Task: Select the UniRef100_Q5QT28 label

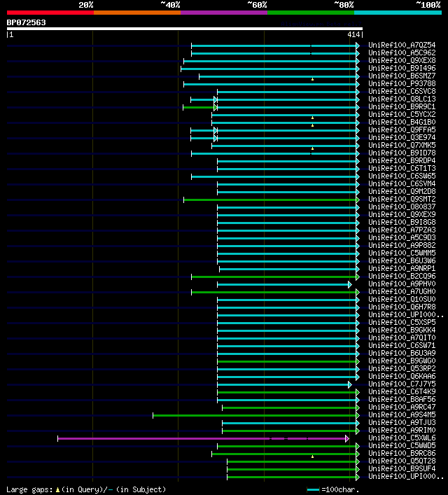Action: 402,461
